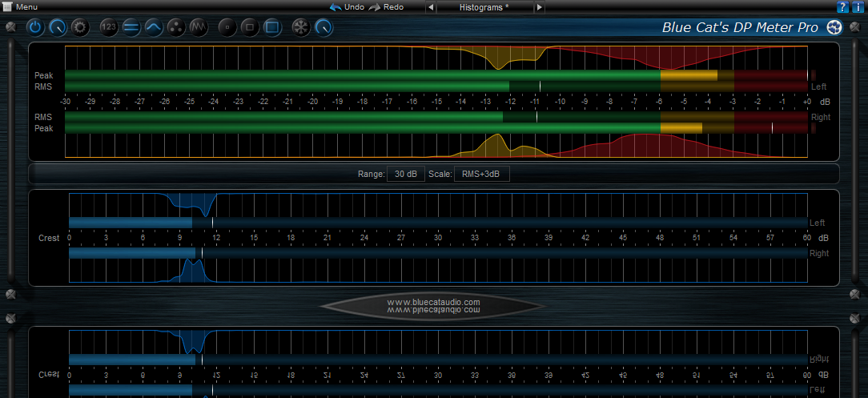Image resolution: width=868 pixels, height=398 pixels.
Task: Toggle the histogram curve display icon
Action: click(x=154, y=27)
